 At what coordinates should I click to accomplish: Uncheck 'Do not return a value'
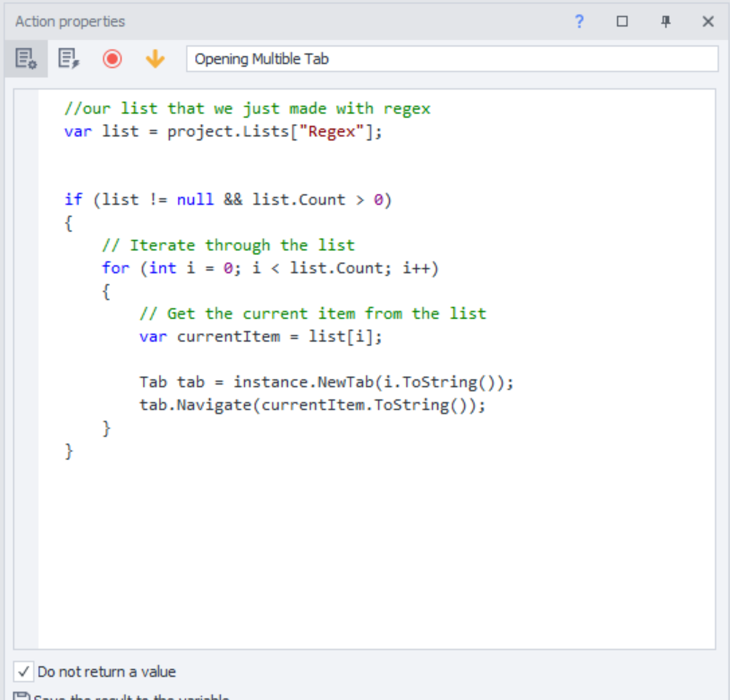coord(24,672)
